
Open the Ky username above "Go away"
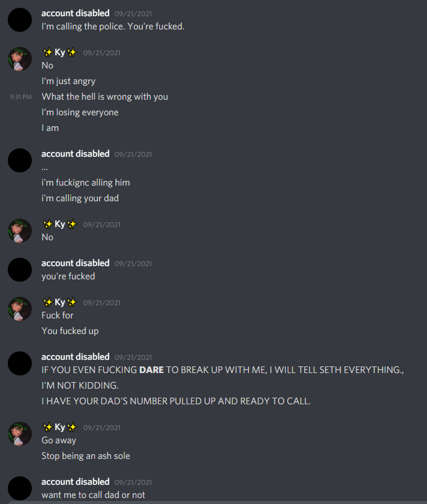pos(60,427)
